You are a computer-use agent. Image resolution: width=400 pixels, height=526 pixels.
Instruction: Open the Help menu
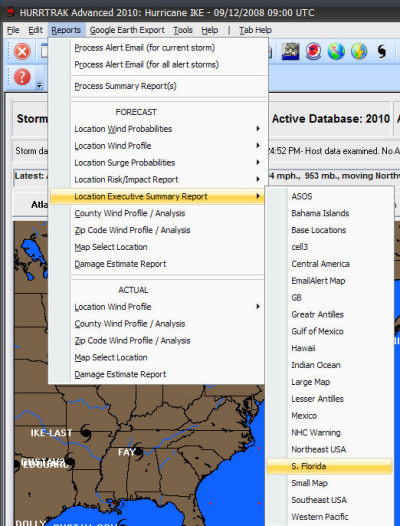210,30
